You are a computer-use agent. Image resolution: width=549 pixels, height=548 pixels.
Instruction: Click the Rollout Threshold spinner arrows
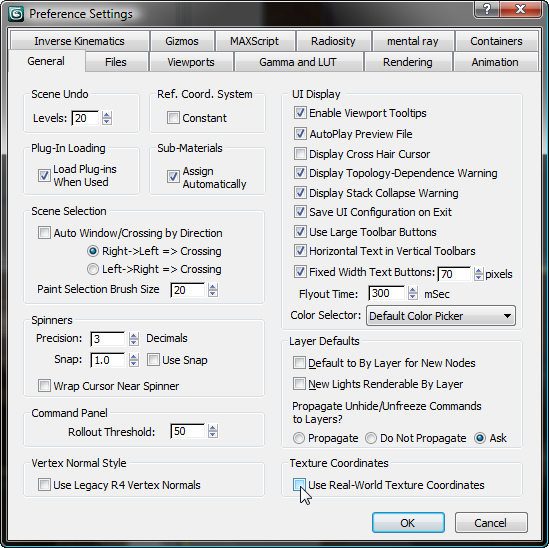click(x=213, y=431)
